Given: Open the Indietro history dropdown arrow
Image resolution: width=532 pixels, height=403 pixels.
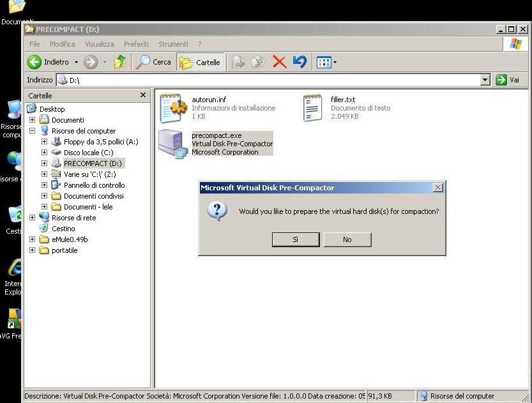Looking at the screenshot, I should click(77, 63).
